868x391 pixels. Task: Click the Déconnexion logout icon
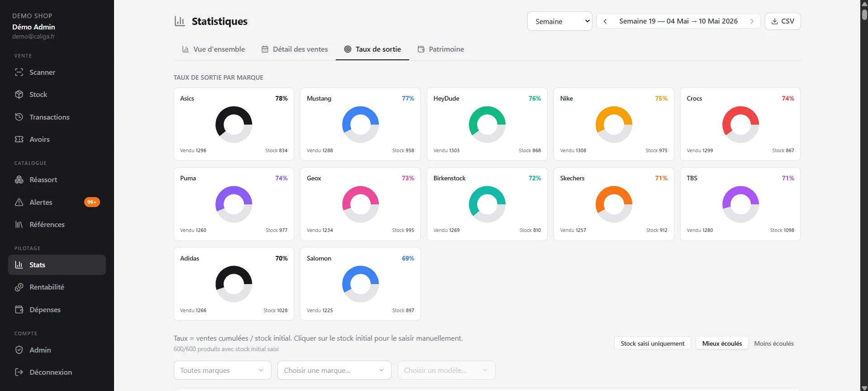19,372
